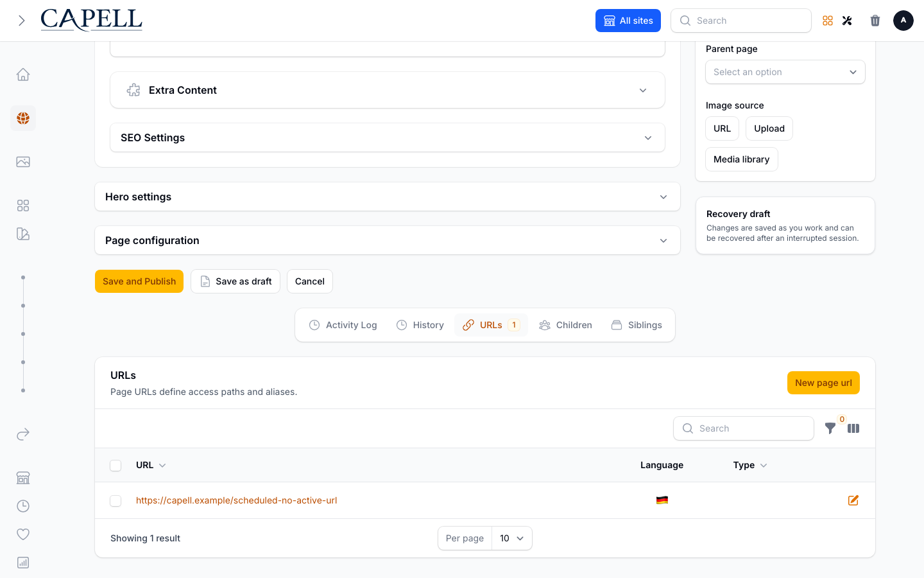Click the Language column header

pos(662,465)
